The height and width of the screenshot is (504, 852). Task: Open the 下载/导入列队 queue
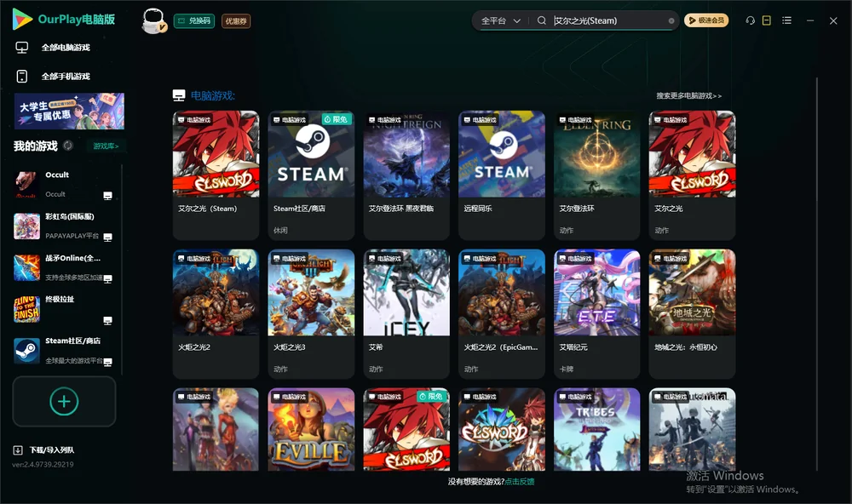(x=52, y=450)
